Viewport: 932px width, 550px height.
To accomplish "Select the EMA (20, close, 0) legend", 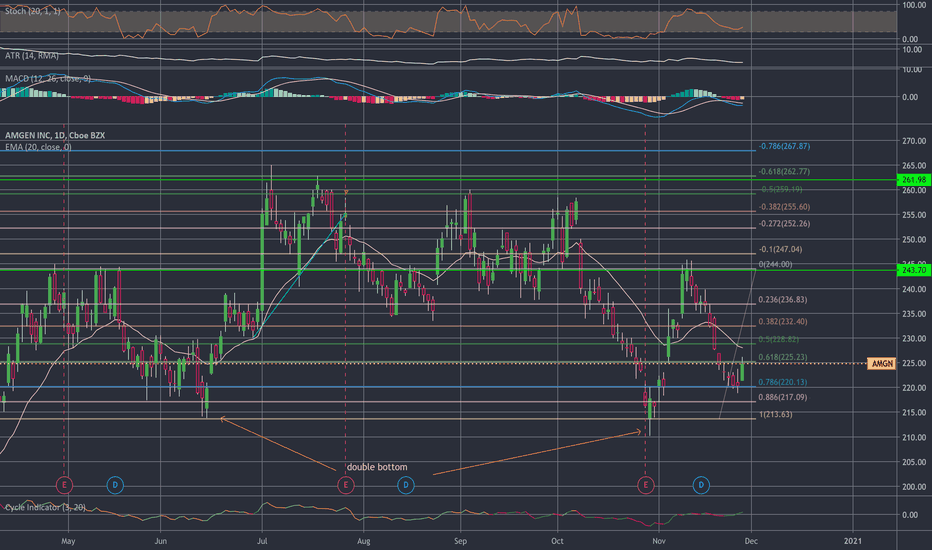I will (38, 146).
